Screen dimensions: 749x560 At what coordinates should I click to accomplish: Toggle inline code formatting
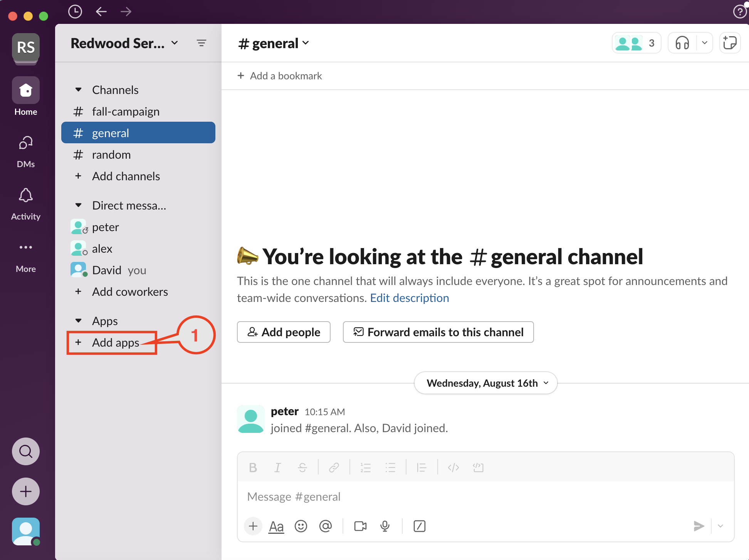click(453, 468)
